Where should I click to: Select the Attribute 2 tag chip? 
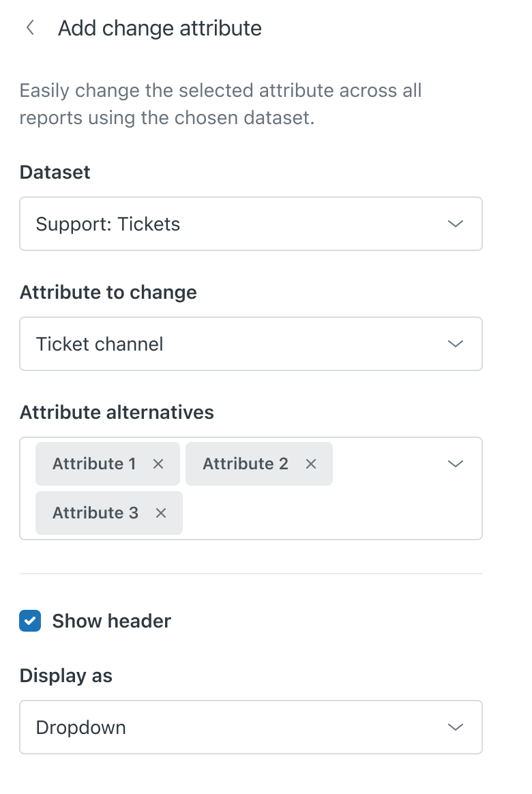coord(245,464)
